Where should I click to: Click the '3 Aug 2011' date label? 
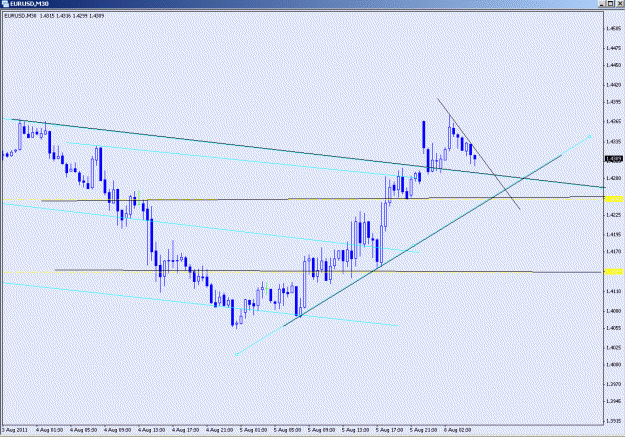[15, 430]
